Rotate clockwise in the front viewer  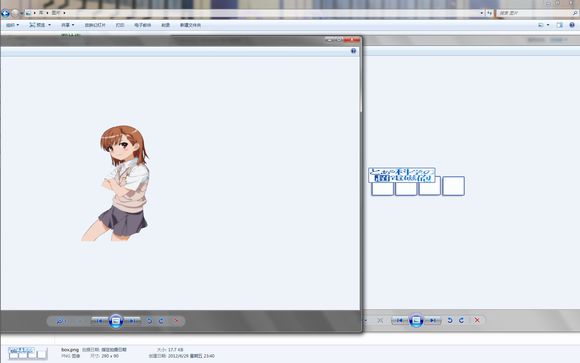[161, 321]
